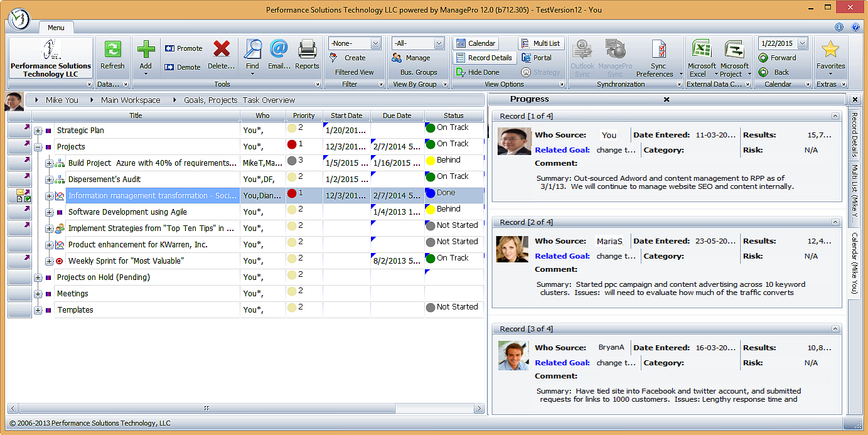Image resolution: width=868 pixels, height=435 pixels.
Task: Click the Microsoft Excel icon
Action: click(x=701, y=49)
